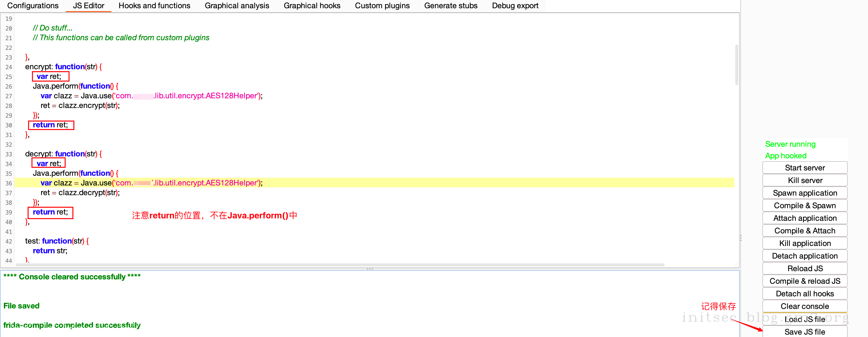Click the Start server button
This screenshot has width=868, height=337.
pyautogui.click(x=805, y=168)
